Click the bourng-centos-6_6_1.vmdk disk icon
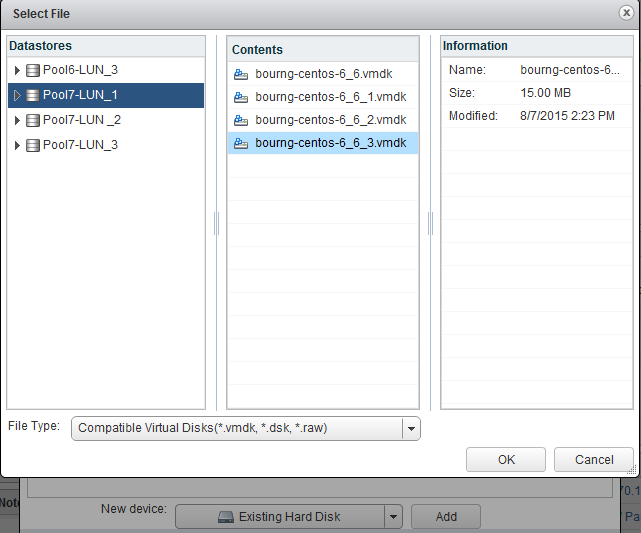 (241, 97)
